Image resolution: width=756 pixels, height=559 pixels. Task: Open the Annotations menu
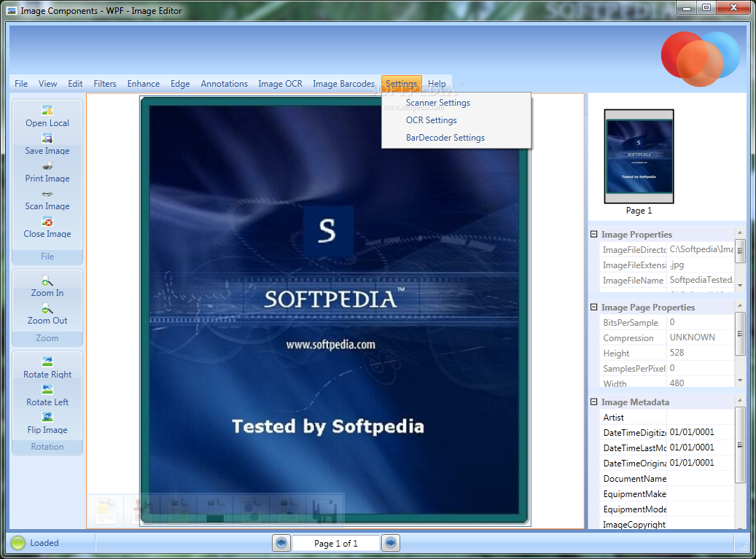tap(225, 84)
